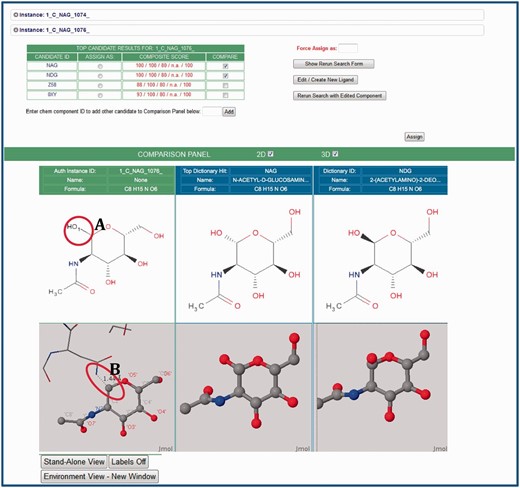Click NAG candidate ID cell
The height and width of the screenshot is (488, 520).
click(52, 66)
